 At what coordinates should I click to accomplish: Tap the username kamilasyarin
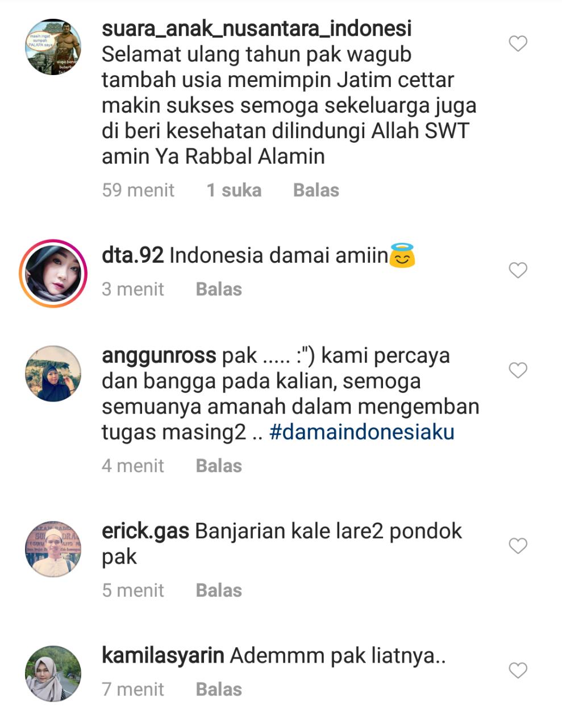(163, 656)
